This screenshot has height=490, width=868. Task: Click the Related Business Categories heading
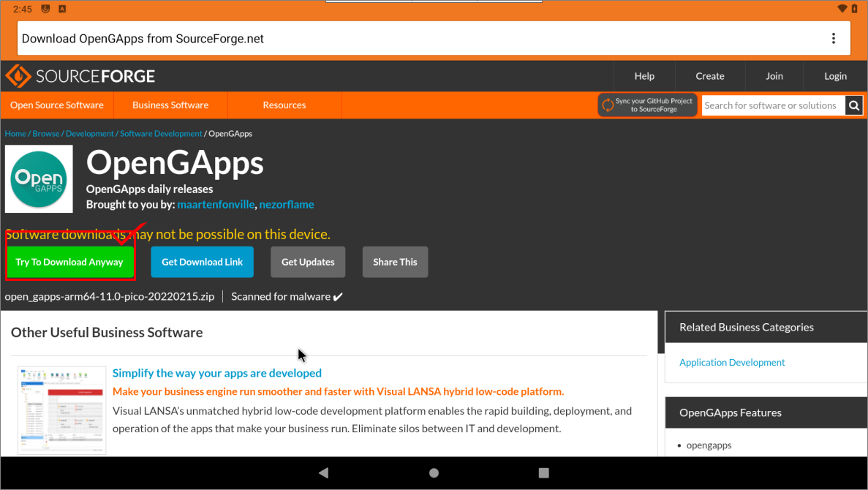746,327
